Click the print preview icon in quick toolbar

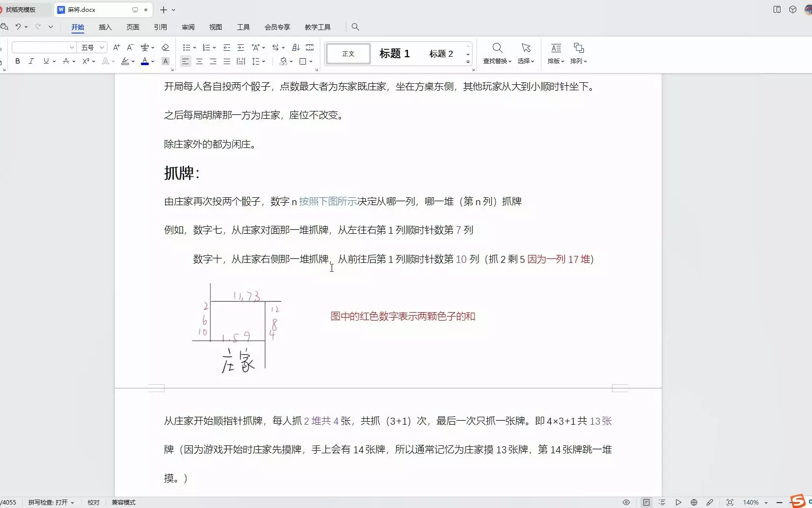coord(4,27)
